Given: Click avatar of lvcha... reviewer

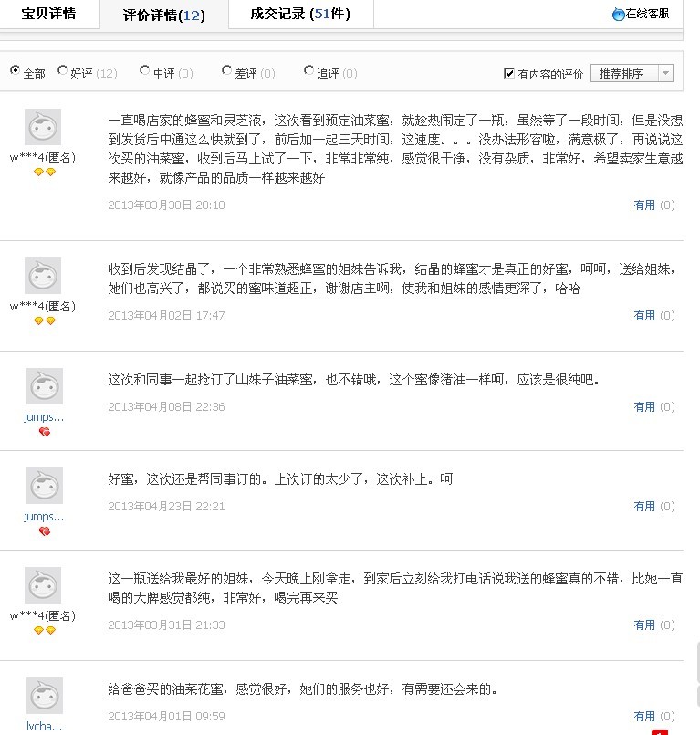Looking at the screenshot, I should coord(45,696).
